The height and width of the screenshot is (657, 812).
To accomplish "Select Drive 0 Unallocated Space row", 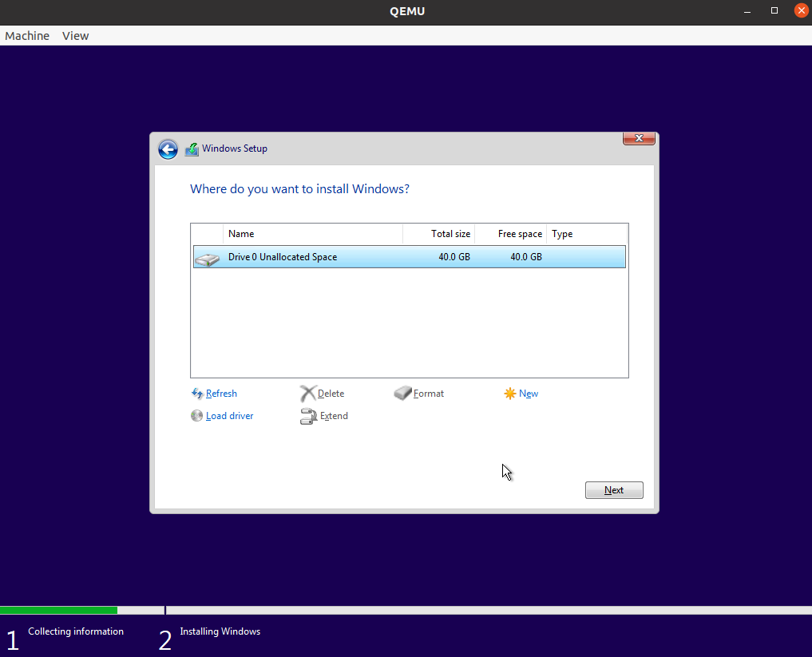I will click(x=409, y=257).
